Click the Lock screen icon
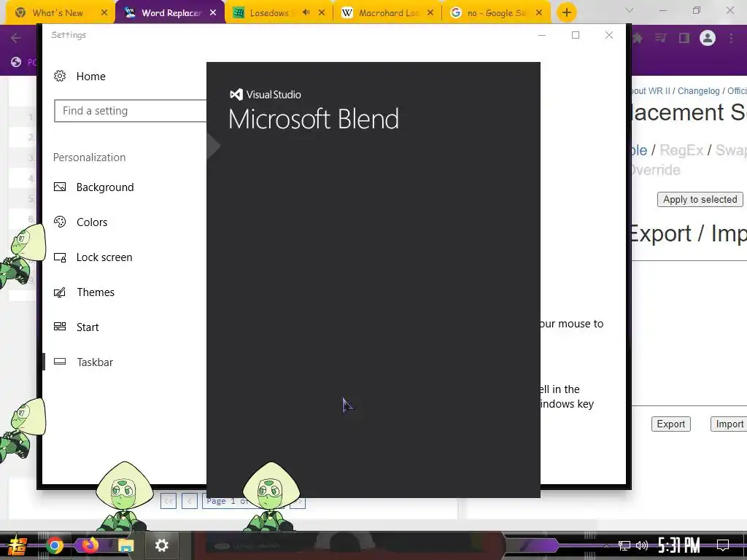 pos(60,257)
